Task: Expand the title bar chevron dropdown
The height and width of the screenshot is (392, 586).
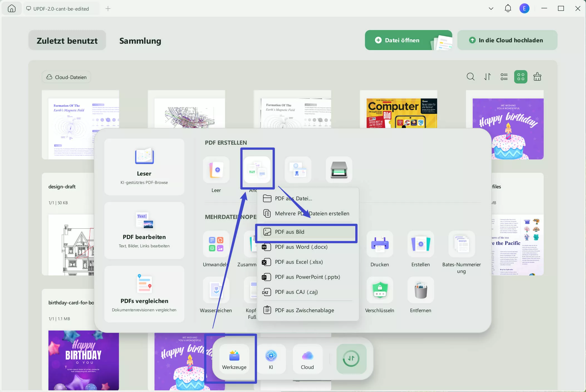Action: [x=491, y=9]
